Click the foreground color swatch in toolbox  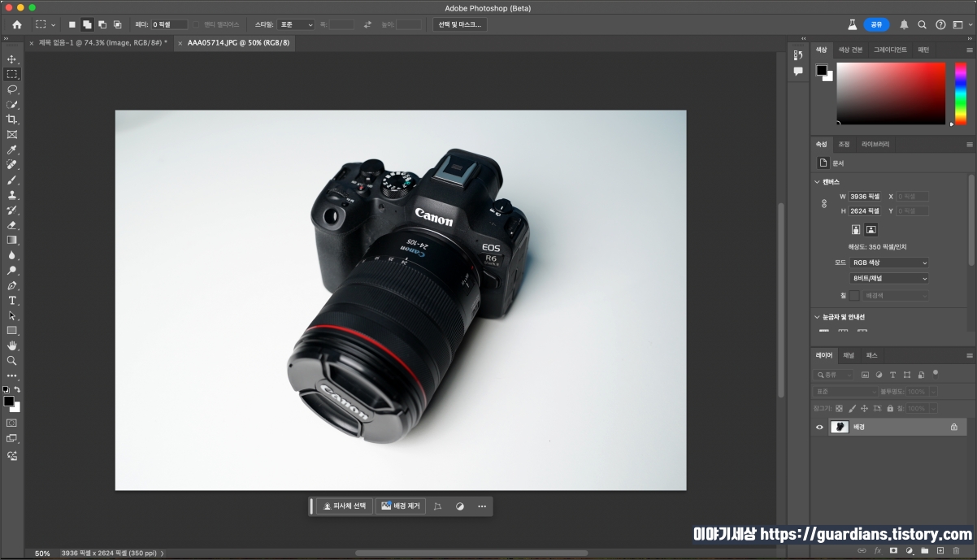click(x=8, y=402)
